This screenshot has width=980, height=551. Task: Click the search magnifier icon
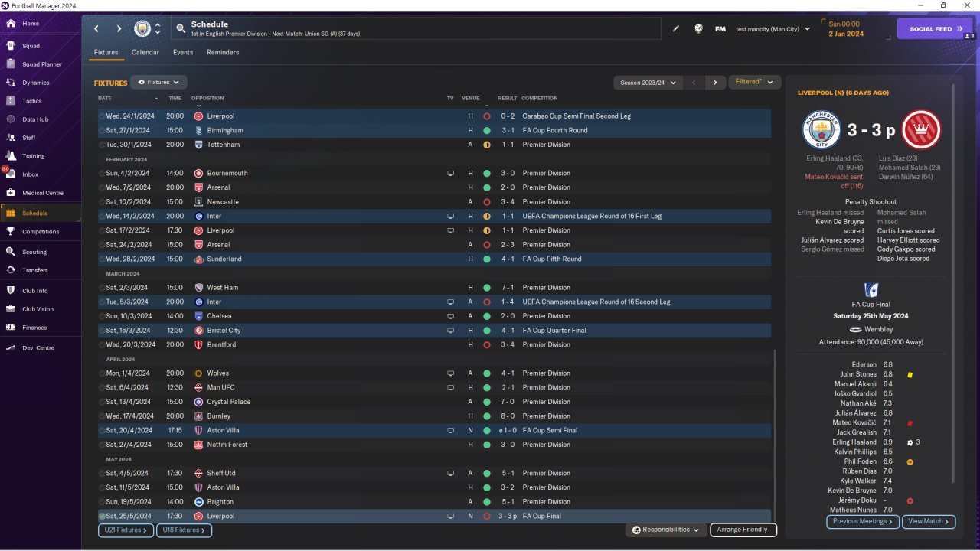181,29
